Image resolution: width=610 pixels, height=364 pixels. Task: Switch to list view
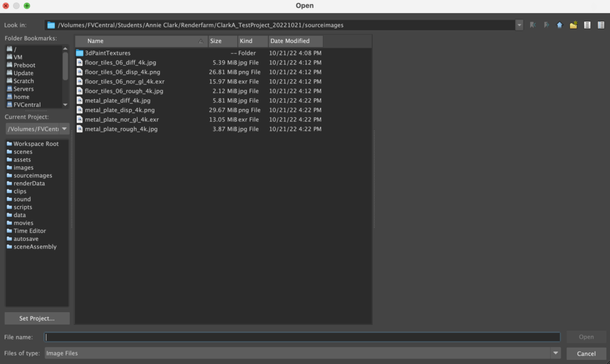coord(587,25)
